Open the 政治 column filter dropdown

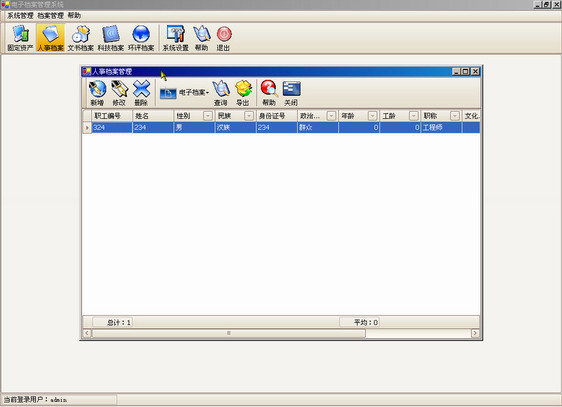pyautogui.click(x=331, y=116)
